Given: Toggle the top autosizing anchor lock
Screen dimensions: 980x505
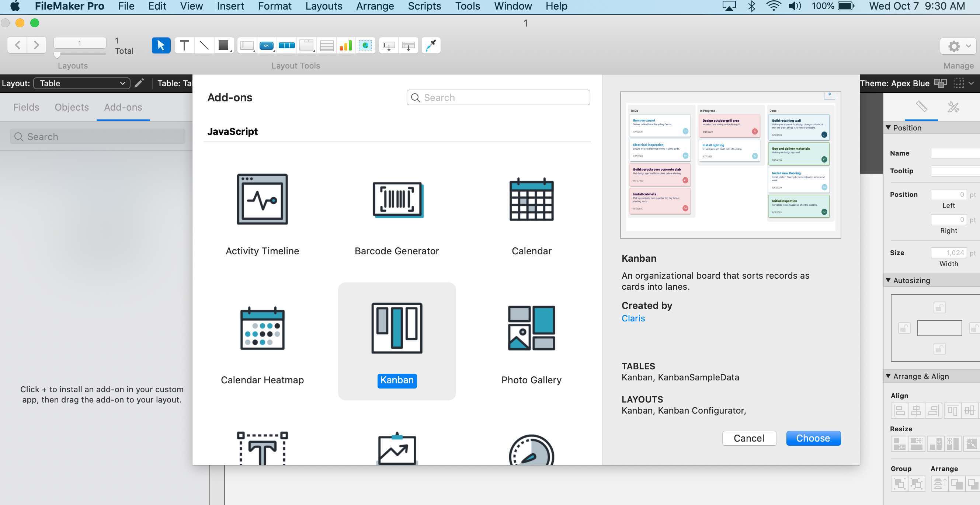Looking at the screenshot, I should (939, 307).
